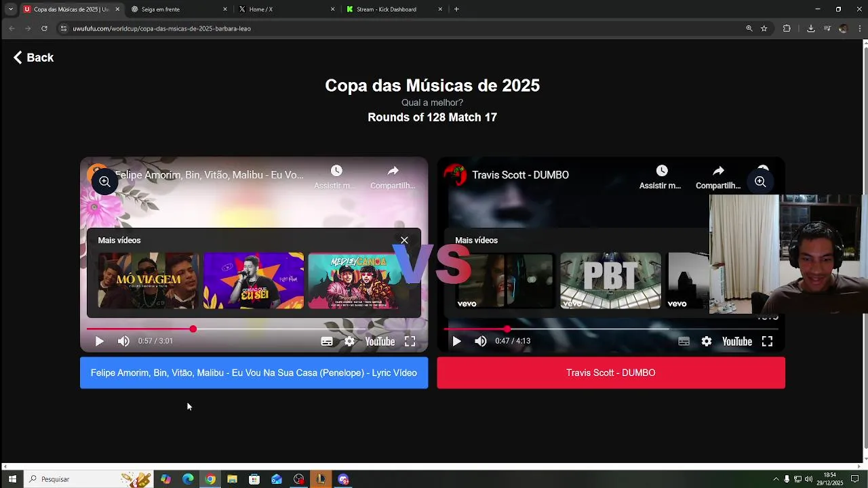Vote for Travis Scott - DUMBO
This screenshot has height=488, width=868.
pos(611,373)
